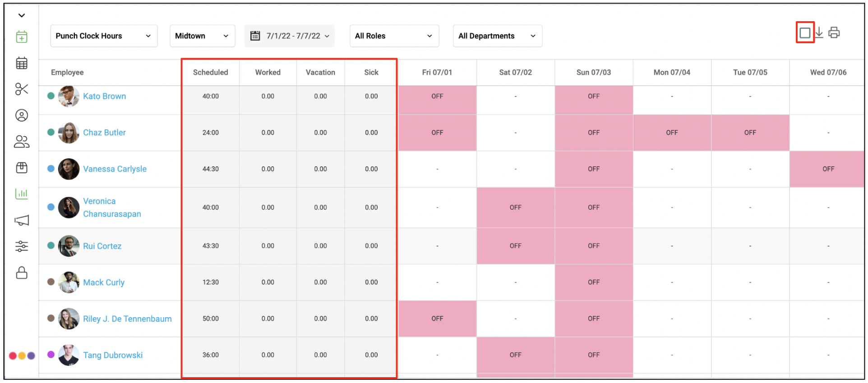Expand the Punch Clock Hours dropdown

[104, 36]
